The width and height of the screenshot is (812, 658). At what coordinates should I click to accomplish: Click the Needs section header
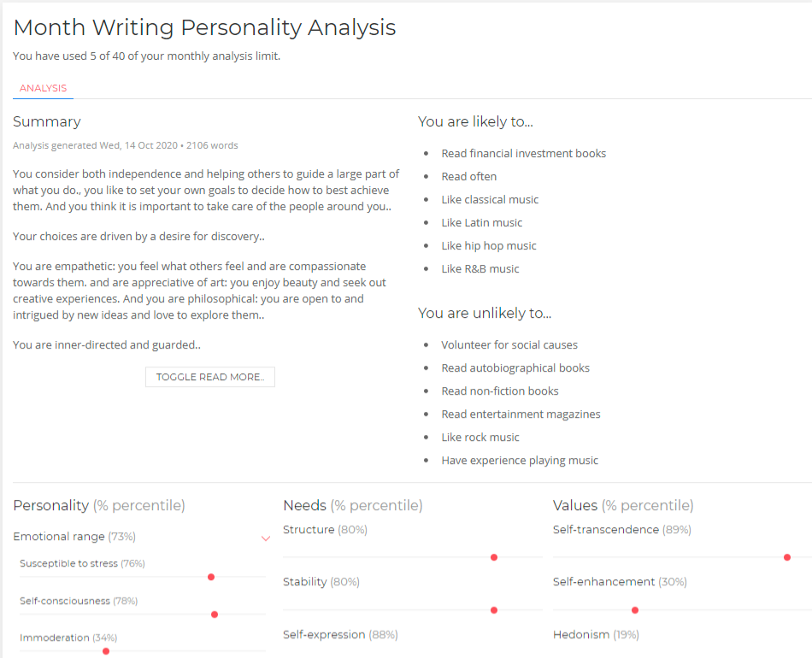(304, 505)
